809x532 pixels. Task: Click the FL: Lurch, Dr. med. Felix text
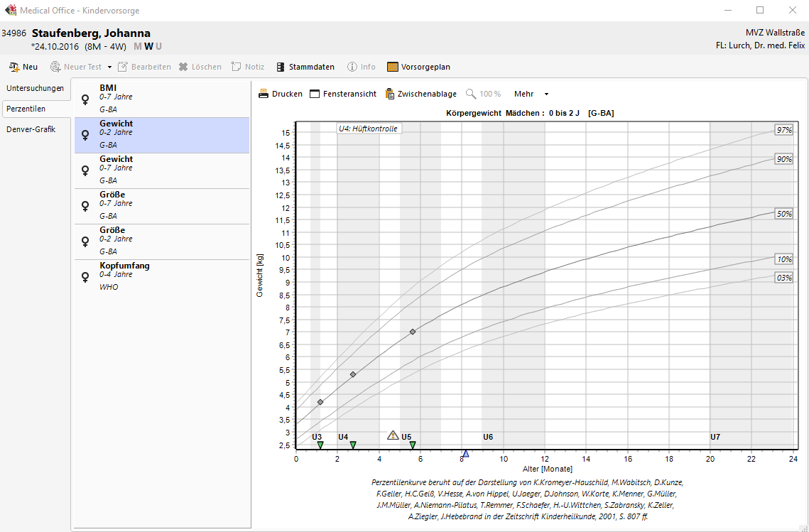(x=761, y=45)
